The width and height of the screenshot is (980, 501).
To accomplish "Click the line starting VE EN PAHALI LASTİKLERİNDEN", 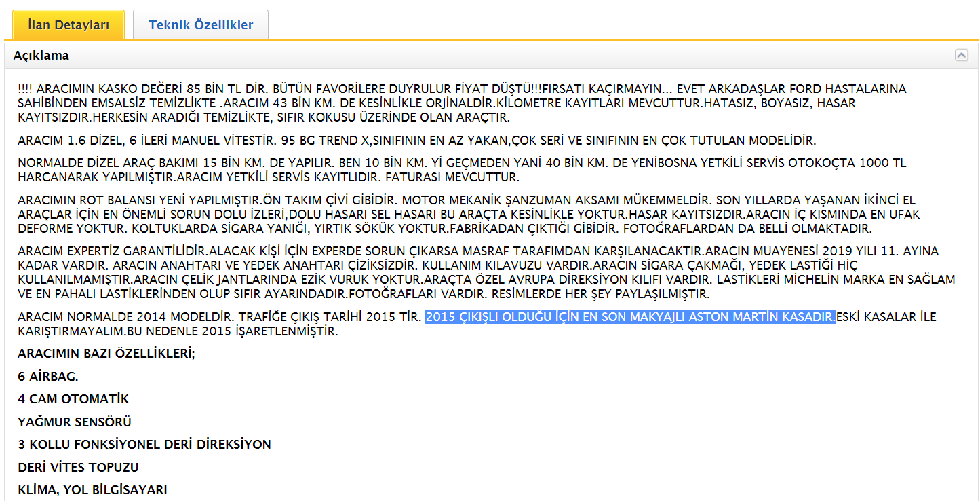I will coord(364,295).
